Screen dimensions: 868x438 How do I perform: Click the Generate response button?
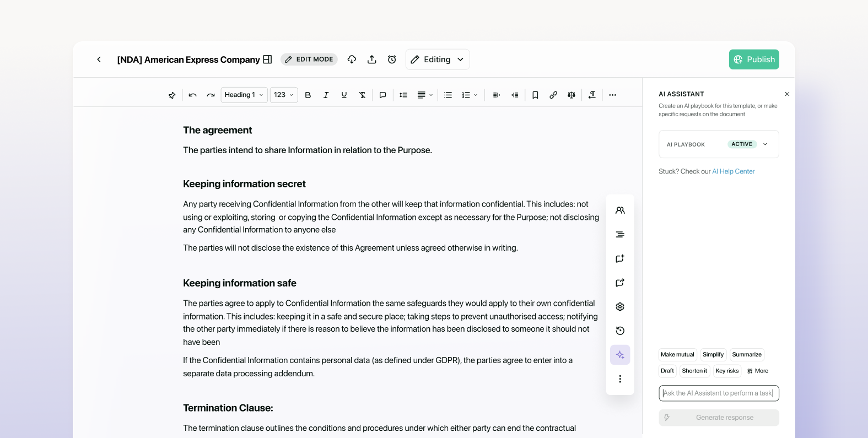[719, 418]
